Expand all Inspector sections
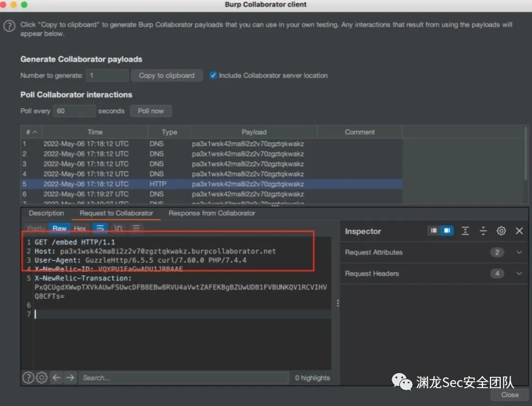Screen dimensions: 532x406 click(x=465, y=231)
